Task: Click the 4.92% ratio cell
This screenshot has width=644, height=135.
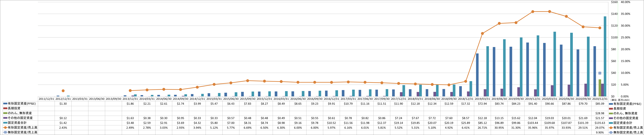Action: point(449,128)
